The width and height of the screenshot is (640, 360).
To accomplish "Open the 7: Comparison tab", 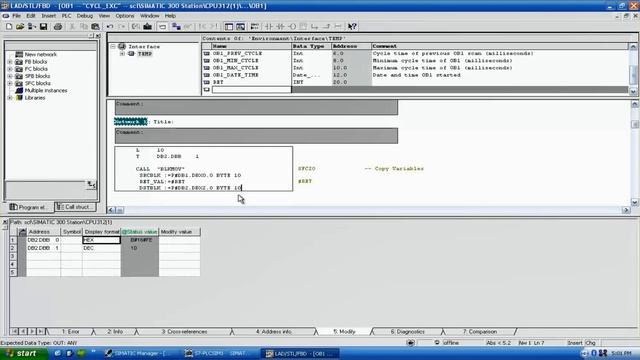I will 480,332.
